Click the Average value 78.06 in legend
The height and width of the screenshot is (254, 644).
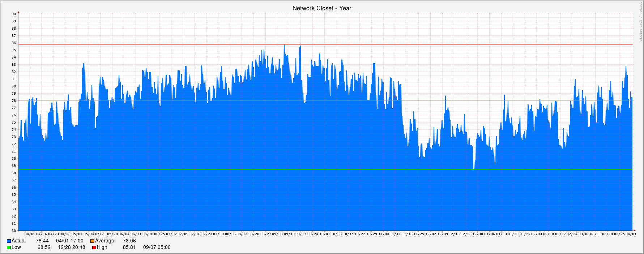(129, 241)
